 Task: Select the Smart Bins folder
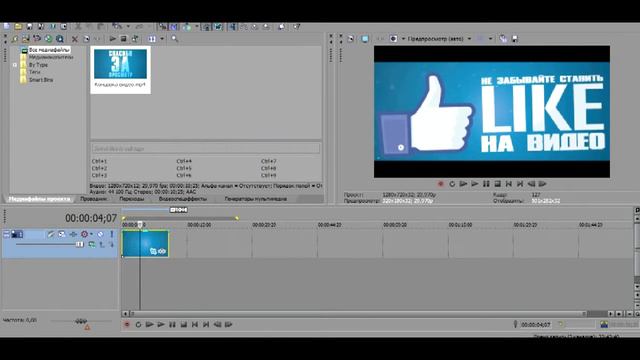41,80
